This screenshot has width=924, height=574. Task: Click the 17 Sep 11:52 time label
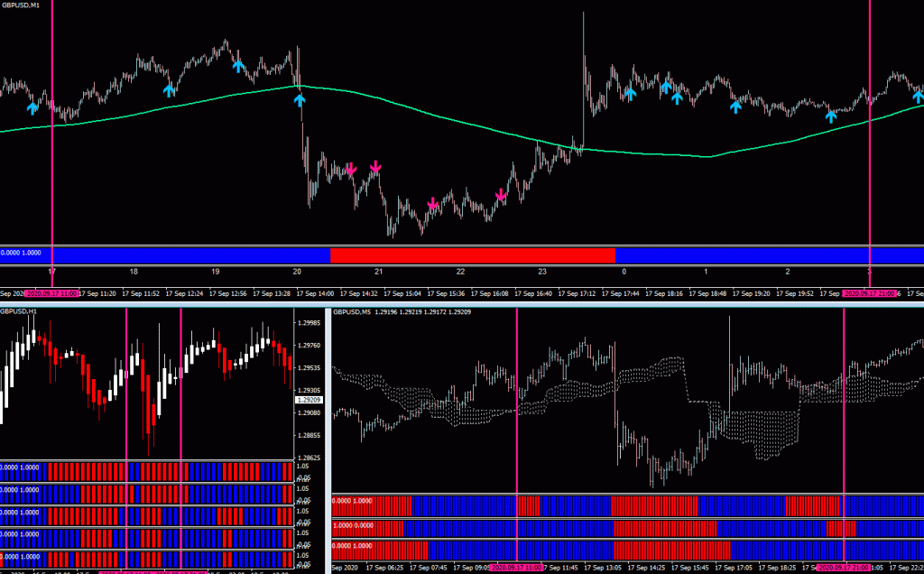[x=141, y=293]
